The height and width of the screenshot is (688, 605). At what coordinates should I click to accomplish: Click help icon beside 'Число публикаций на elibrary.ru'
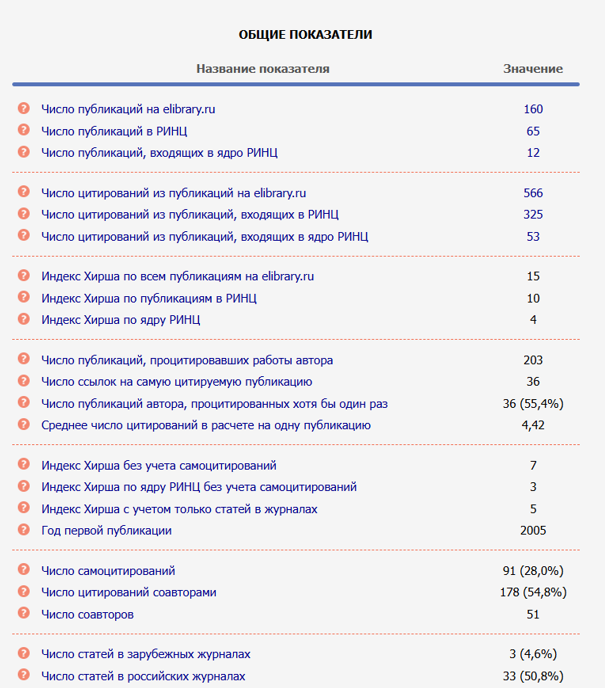point(23,109)
